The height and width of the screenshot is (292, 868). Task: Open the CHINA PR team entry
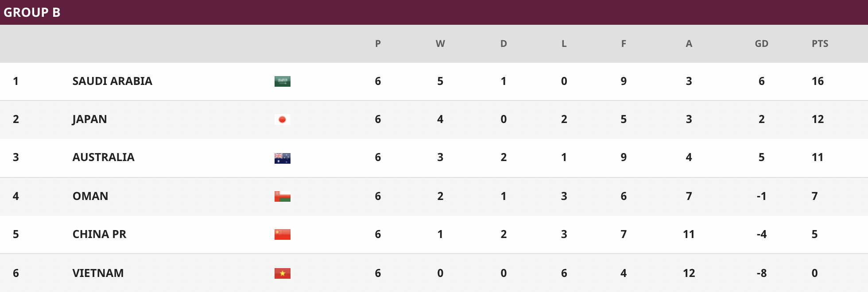(x=100, y=234)
